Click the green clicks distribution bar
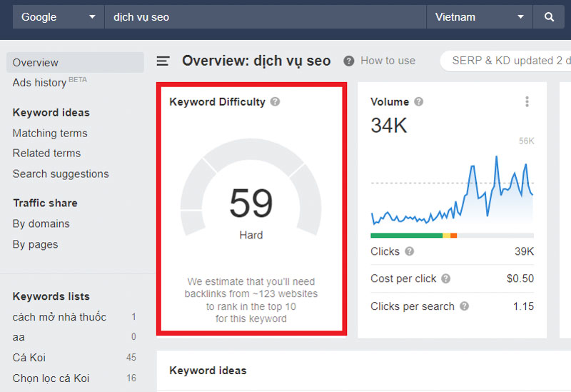 coord(406,235)
